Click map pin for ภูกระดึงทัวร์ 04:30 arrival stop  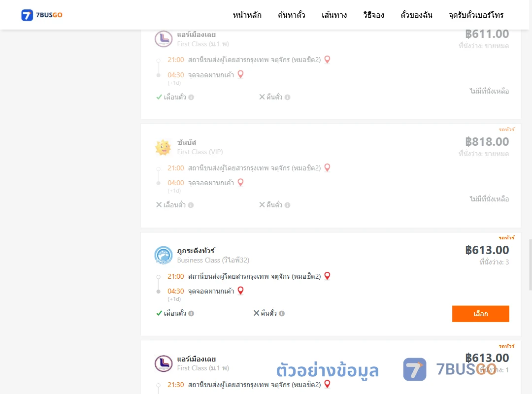(240, 291)
